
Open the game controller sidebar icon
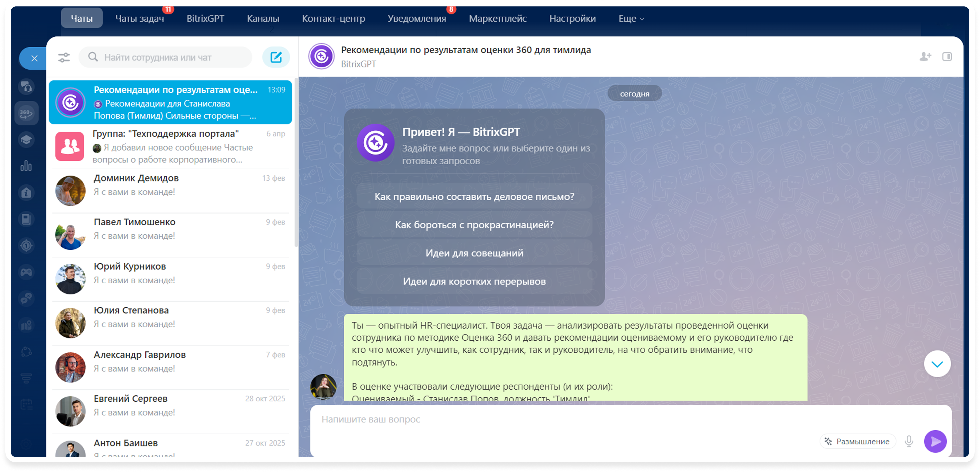26,272
